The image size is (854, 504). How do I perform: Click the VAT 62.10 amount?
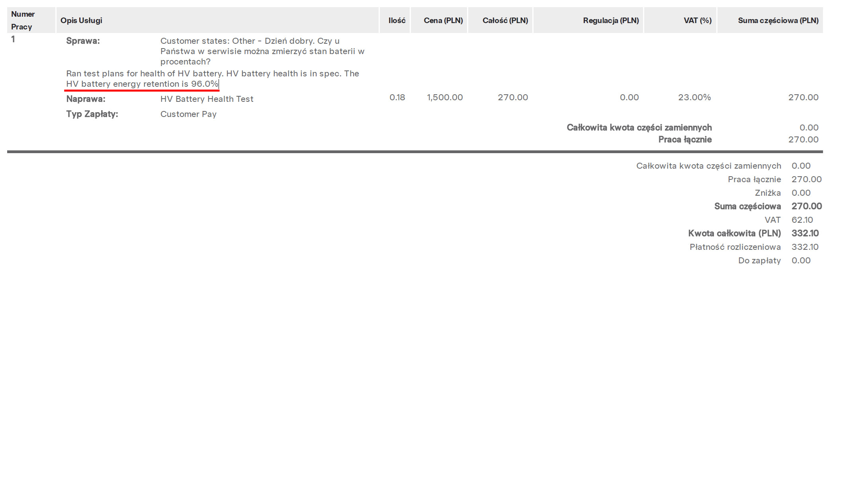point(802,220)
